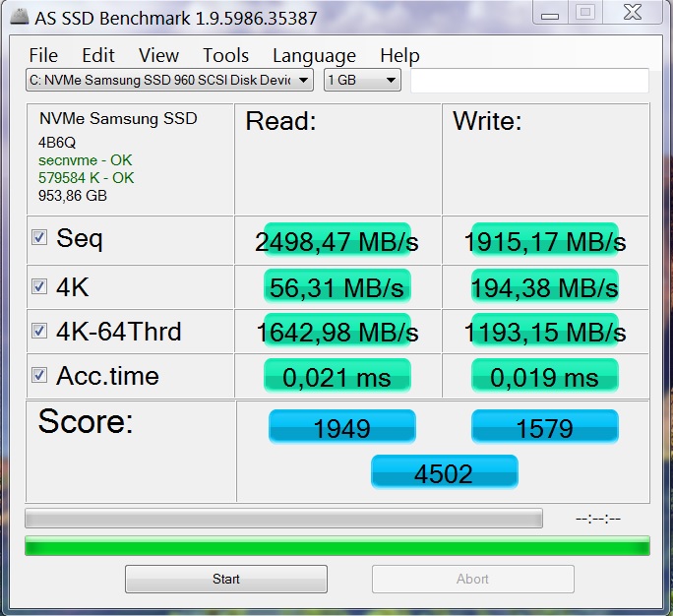
Task: Click the write access time 0,019 ms
Action: click(x=545, y=376)
